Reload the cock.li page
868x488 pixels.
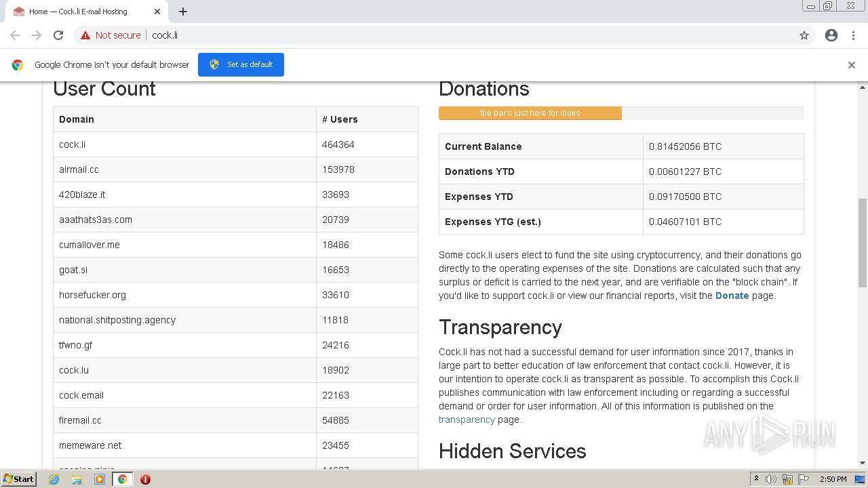click(x=58, y=35)
